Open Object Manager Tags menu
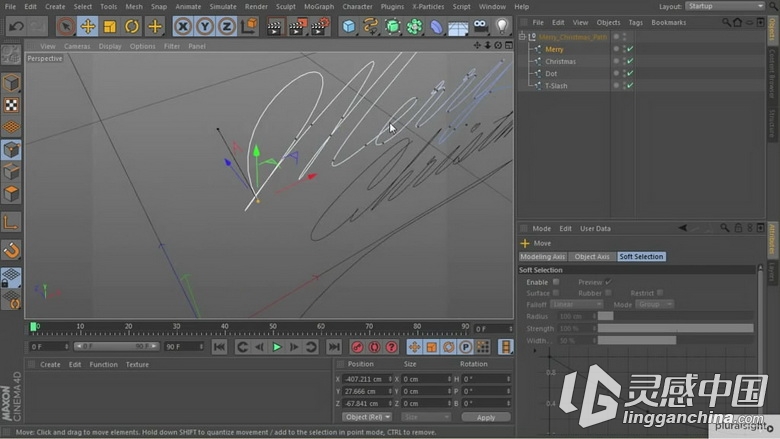The image size is (780, 439). coord(635,22)
